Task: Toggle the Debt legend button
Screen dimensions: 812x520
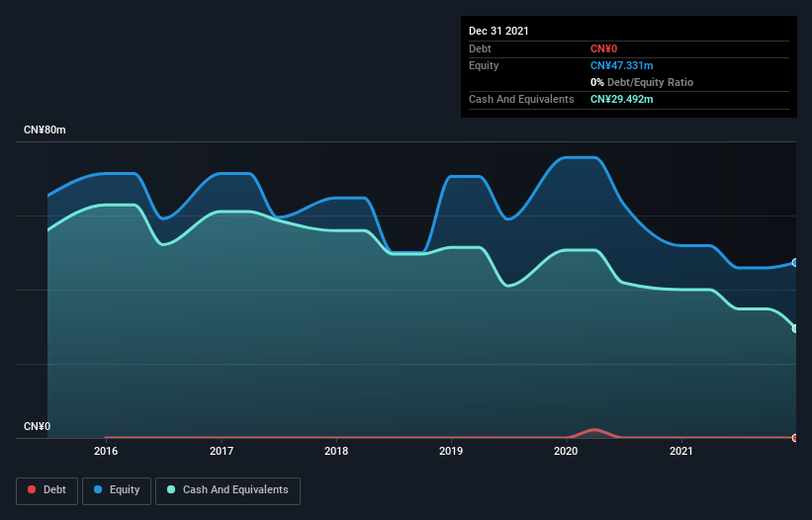Action: 46,490
